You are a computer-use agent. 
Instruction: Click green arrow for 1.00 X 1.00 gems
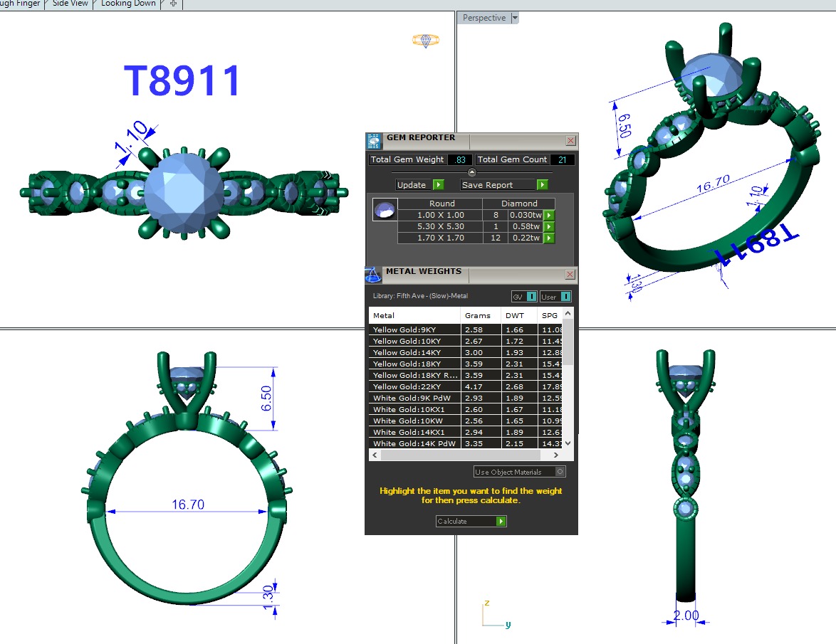[x=549, y=216]
